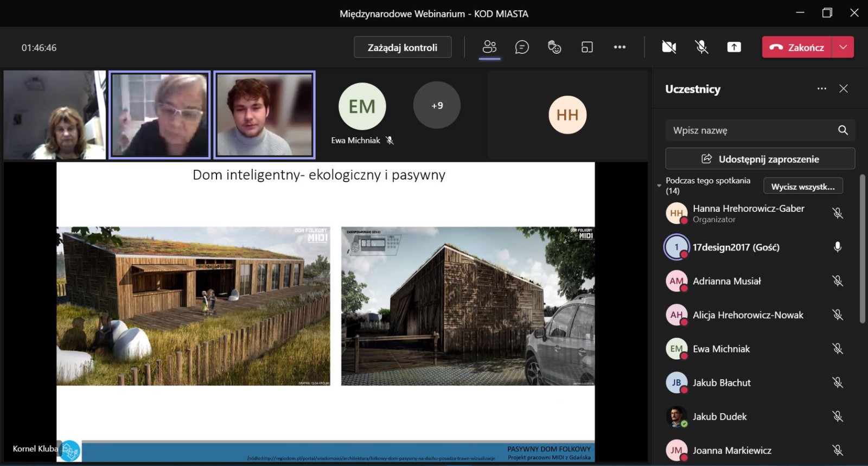This screenshot has height=466, width=868.
Task: Toggle the camera on
Action: point(669,47)
